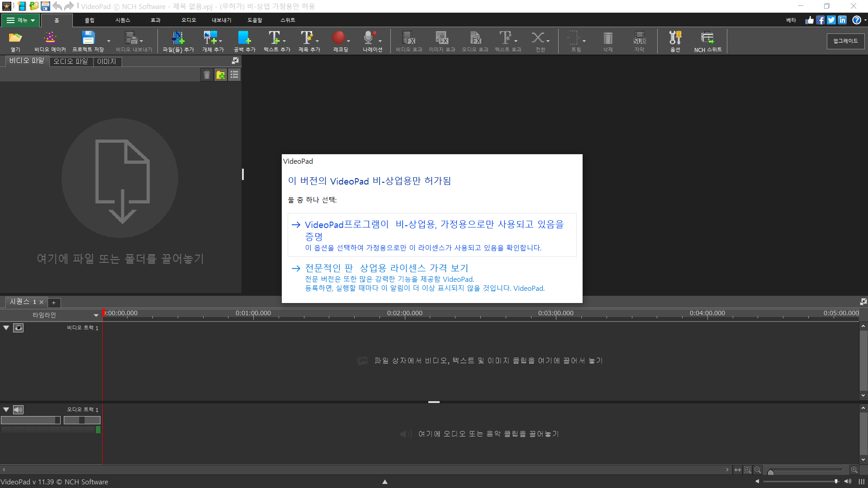Open 나레이션 dropdown arrow
This screenshot has width=868, height=488.
tap(380, 41)
